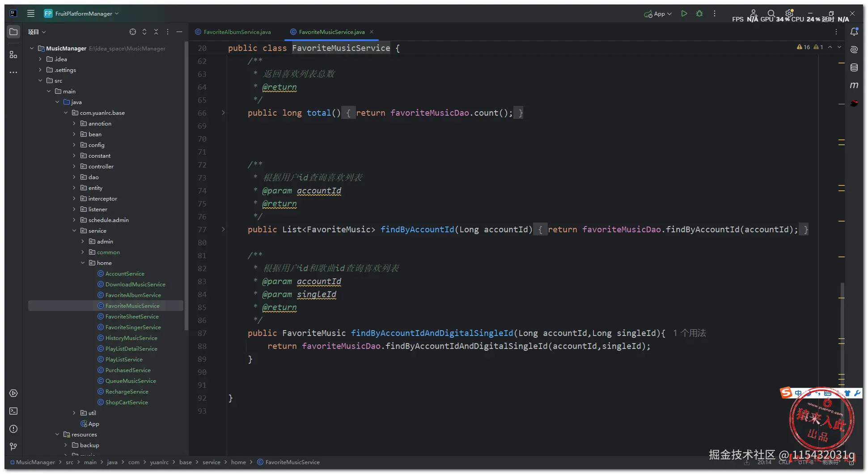Start debugging with the green bug icon

699,13
